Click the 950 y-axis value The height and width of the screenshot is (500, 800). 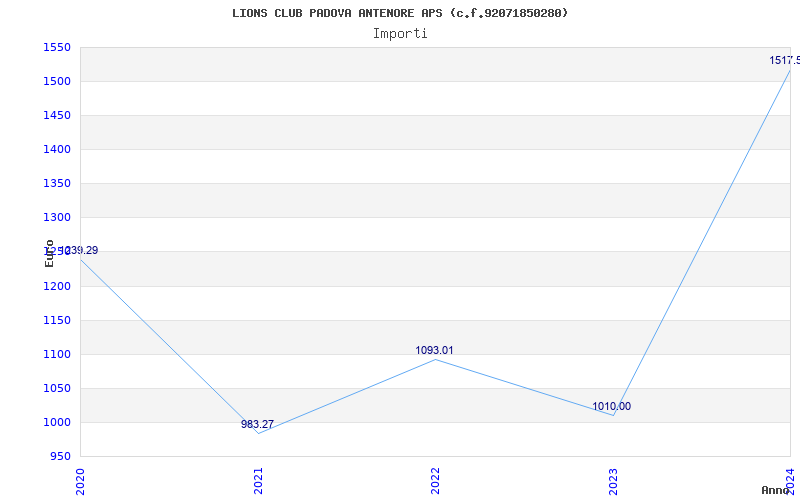tap(60, 456)
